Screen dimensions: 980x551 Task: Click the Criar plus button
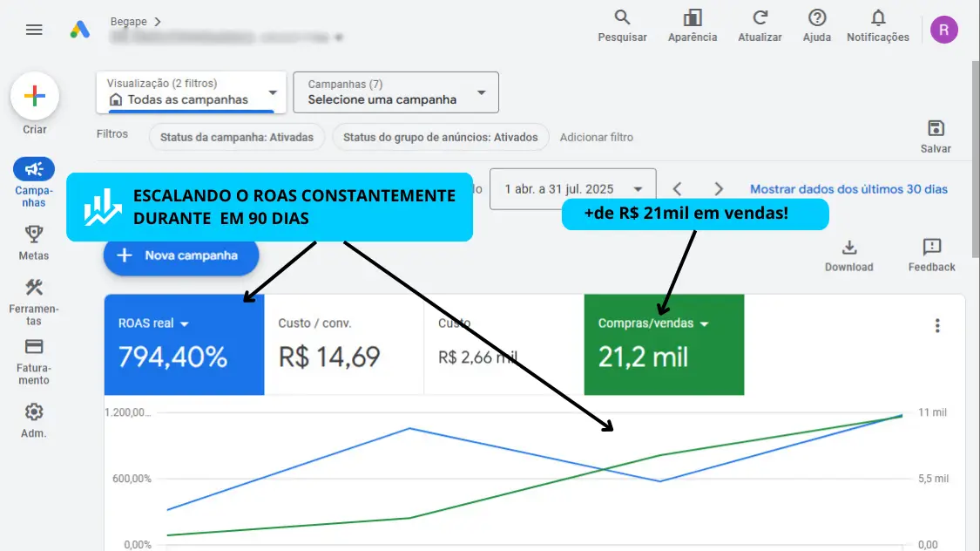[x=35, y=96]
